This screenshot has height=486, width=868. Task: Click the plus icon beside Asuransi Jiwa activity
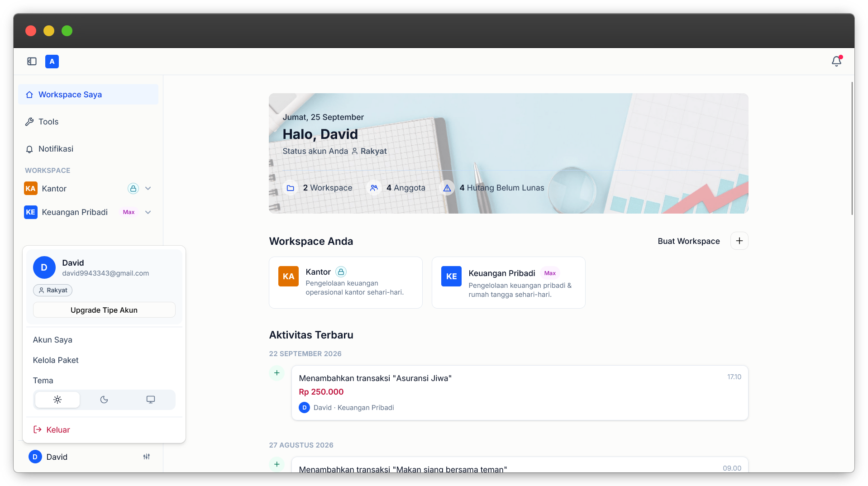click(277, 373)
